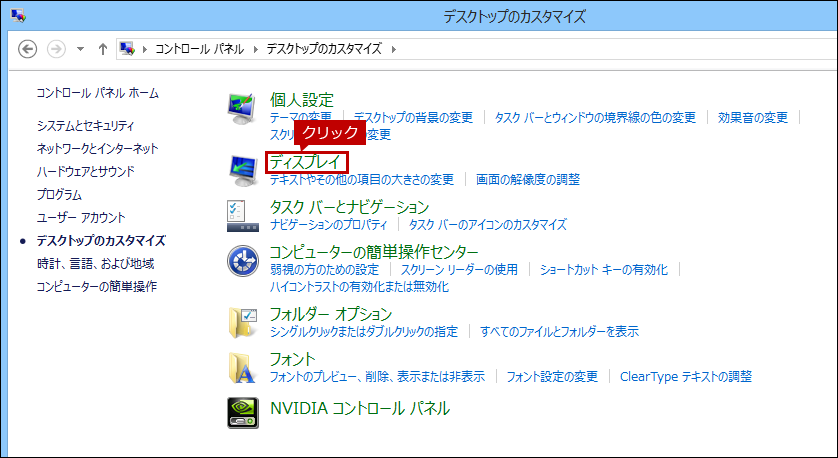Expand the chevron after コントロール パネル in the address bar
The height and width of the screenshot is (458, 838).
[x=255, y=49]
